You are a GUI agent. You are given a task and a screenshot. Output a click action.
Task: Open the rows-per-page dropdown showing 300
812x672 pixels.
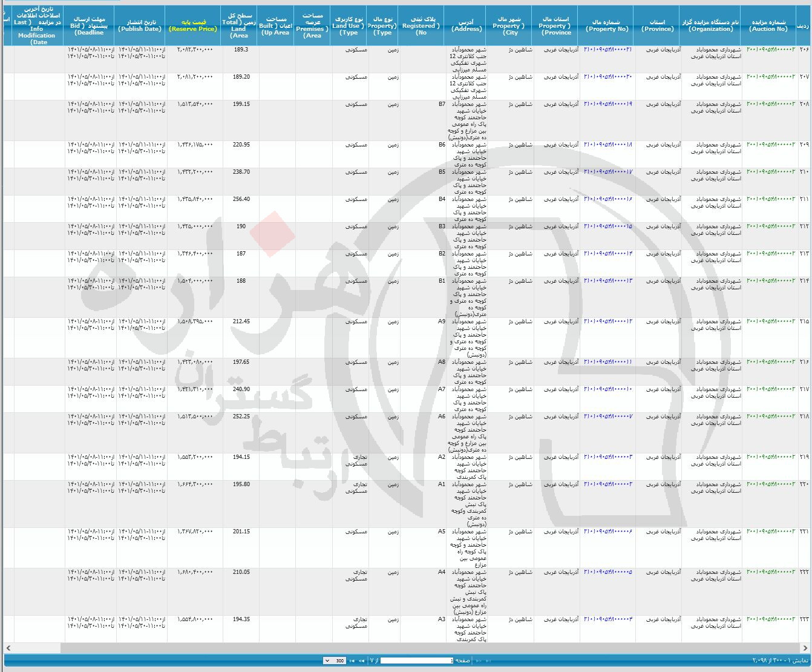click(x=335, y=660)
